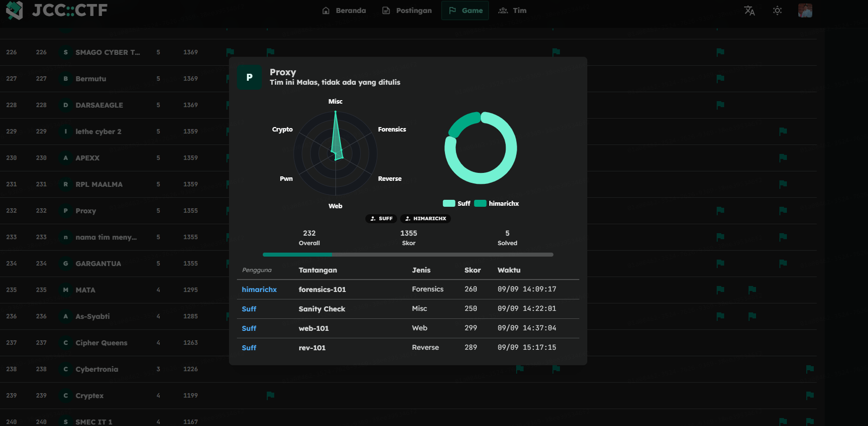Click the RPL MAALMA team avatar

click(x=65, y=184)
